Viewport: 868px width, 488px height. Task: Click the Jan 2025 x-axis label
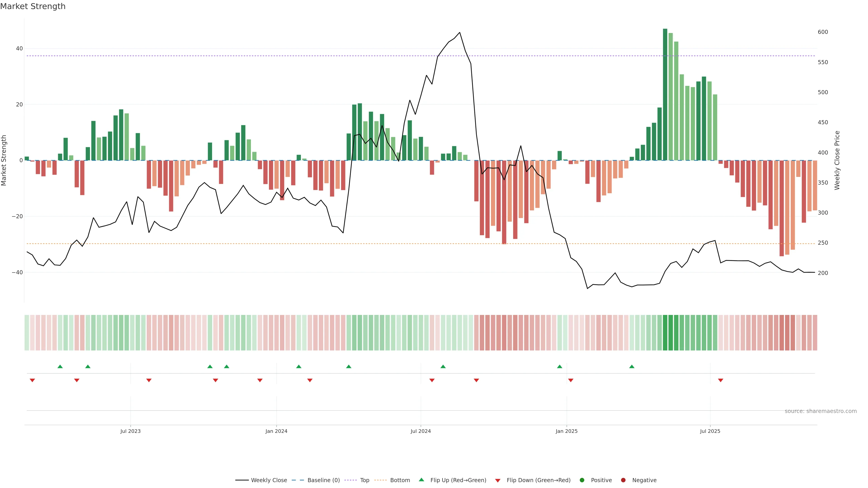click(x=566, y=431)
